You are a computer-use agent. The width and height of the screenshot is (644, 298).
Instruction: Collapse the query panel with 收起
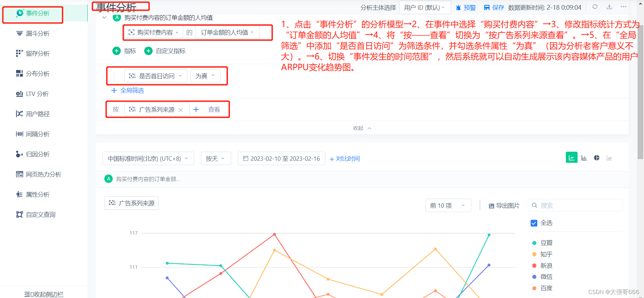pyautogui.click(x=362, y=128)
